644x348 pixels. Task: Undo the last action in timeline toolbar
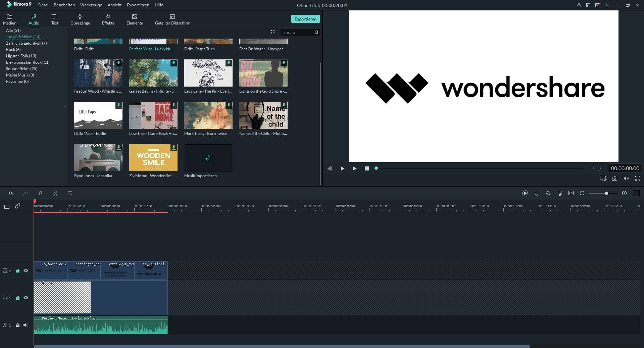point(11,193)
